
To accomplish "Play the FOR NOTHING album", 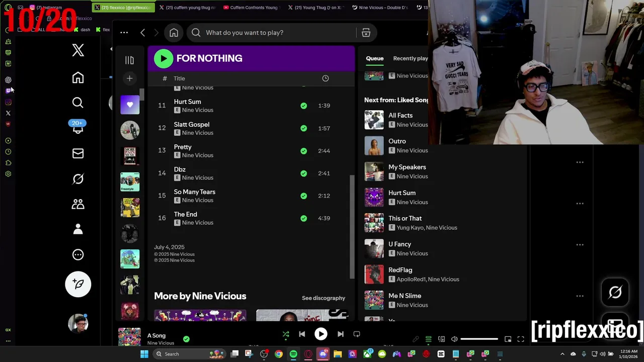I will 164,58.
